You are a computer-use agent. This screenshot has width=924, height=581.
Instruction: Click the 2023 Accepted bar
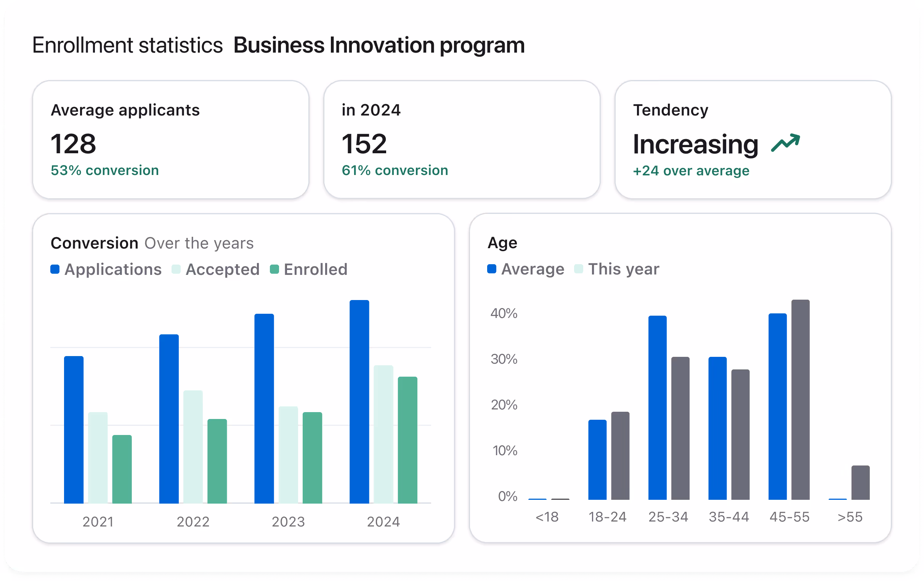(x=288, y=455)
